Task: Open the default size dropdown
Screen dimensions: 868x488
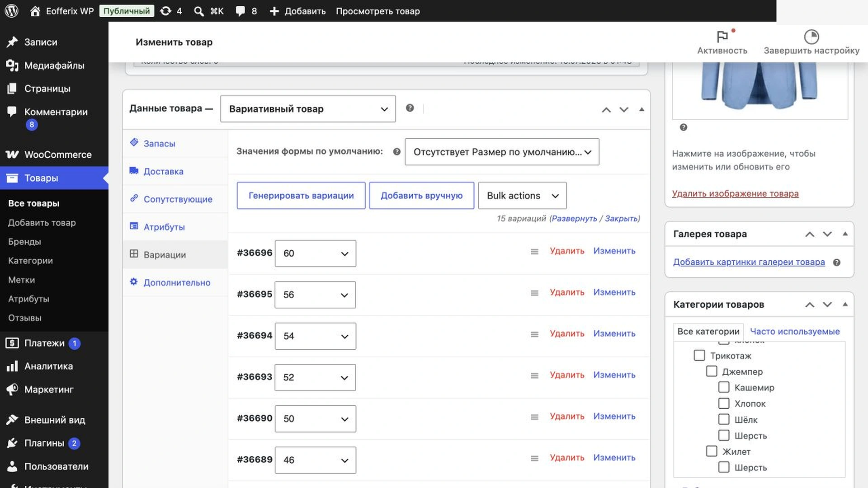Action: [502, 152]
